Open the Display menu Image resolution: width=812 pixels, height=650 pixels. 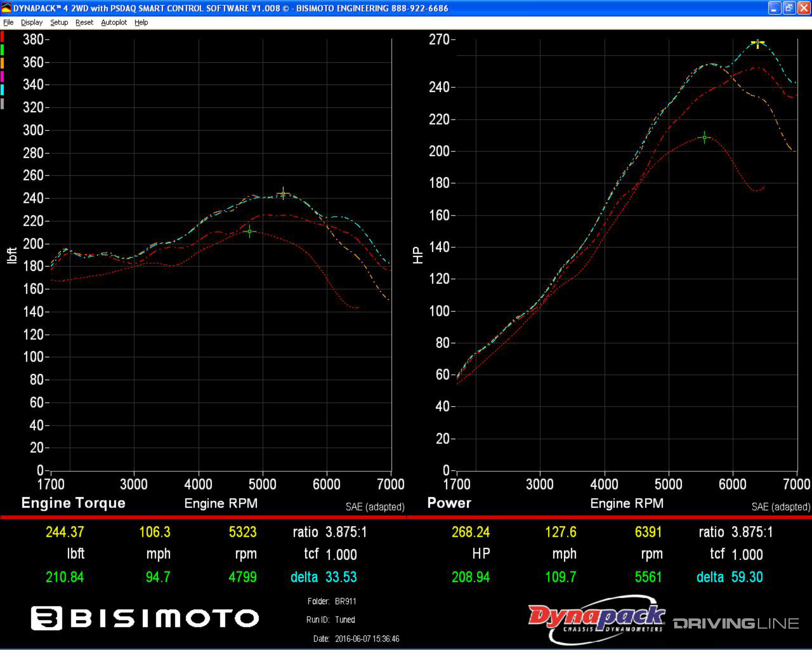(32, 22)
